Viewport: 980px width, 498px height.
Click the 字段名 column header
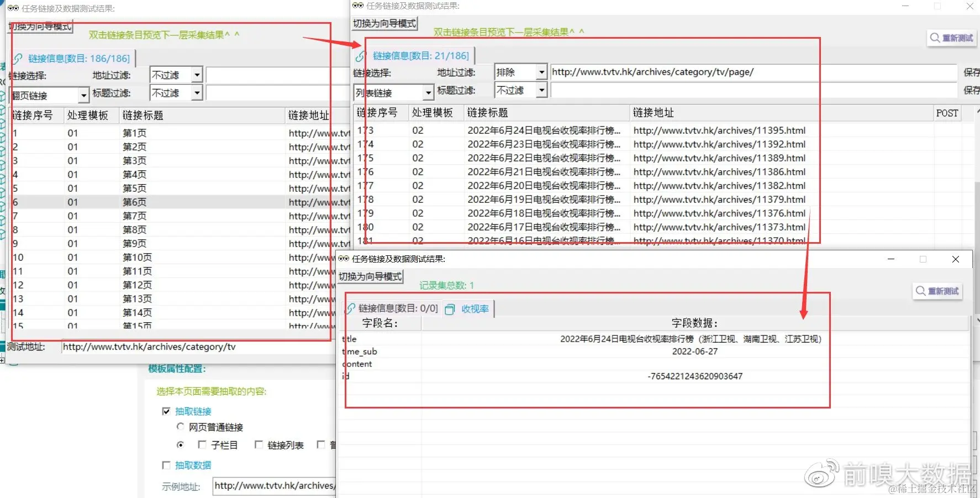coord(380,323)
